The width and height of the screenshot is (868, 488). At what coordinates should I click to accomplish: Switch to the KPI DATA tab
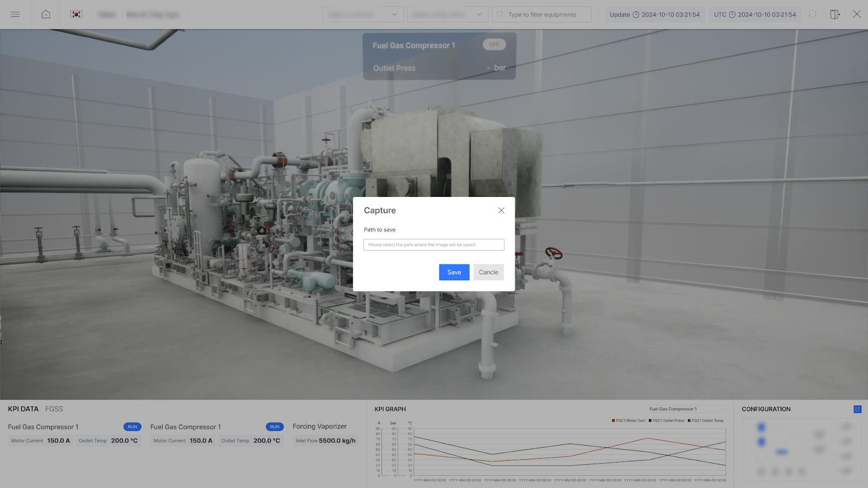(23, 409)
